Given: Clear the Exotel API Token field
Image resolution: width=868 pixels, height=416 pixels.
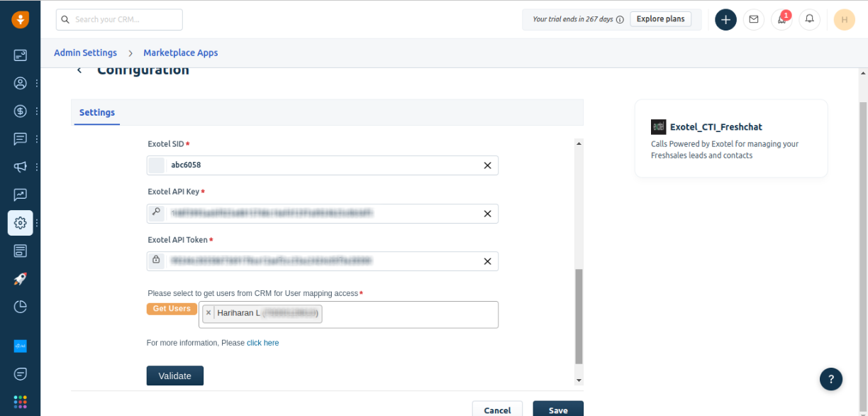Looking at the screenshot, I should 487,261.
